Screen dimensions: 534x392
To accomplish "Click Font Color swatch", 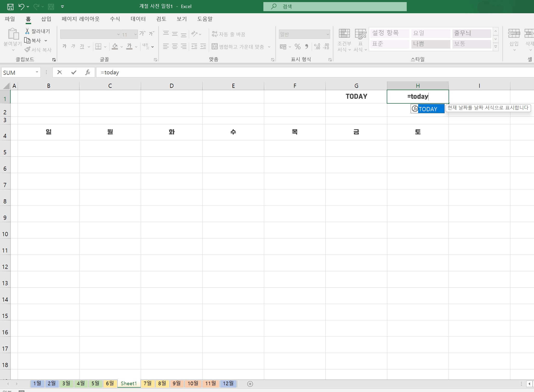I will (x=129, y=46).
